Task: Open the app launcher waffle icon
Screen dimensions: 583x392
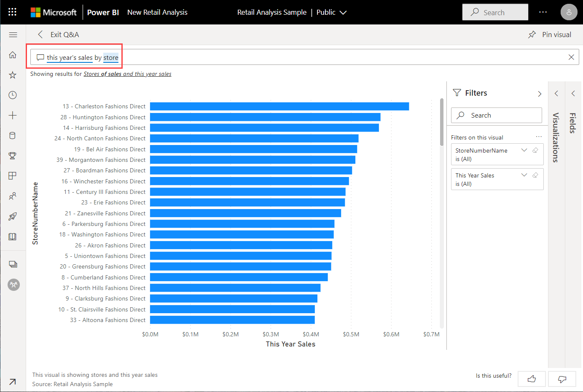Action: [x=12, y=12]
